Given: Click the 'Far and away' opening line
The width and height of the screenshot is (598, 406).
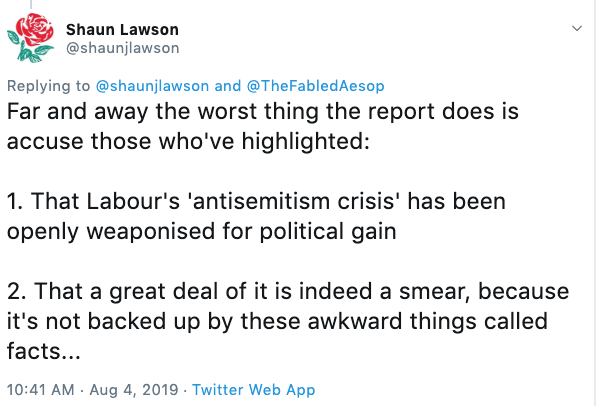Looking at the screenshot, I should [x=263, y=112].
